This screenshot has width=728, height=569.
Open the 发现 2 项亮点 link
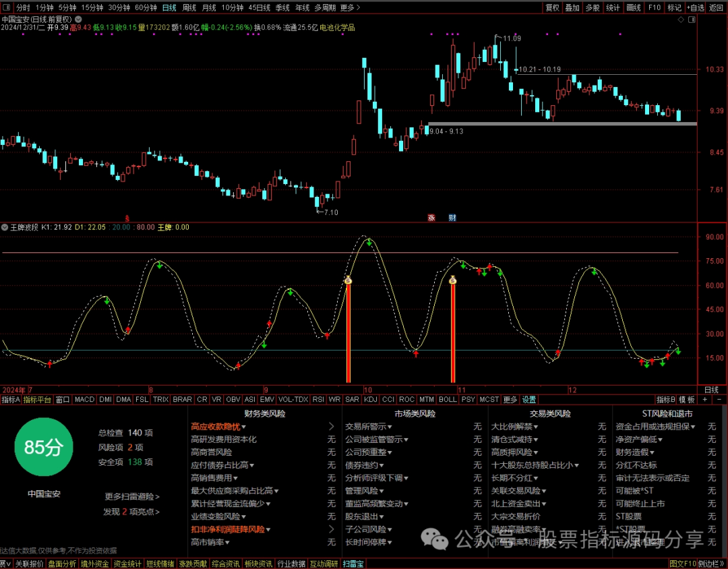[131, 512]
